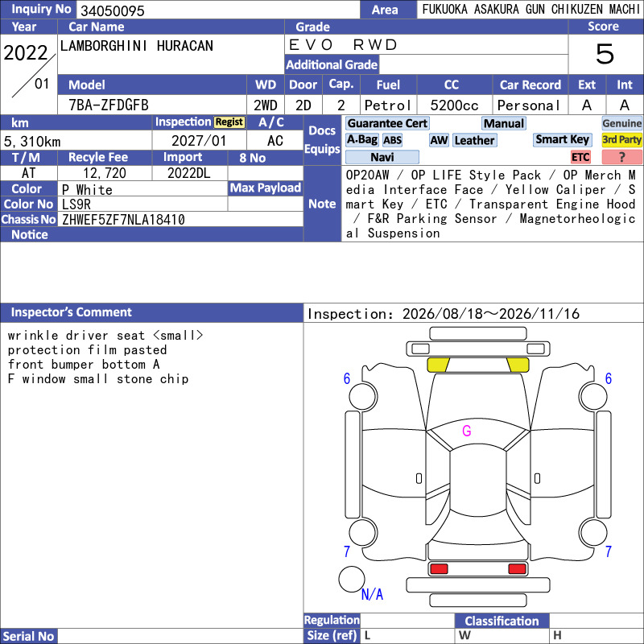
Task: Select the ABS equipment badge
Action: pyautogui.click(x=392, y=140)
